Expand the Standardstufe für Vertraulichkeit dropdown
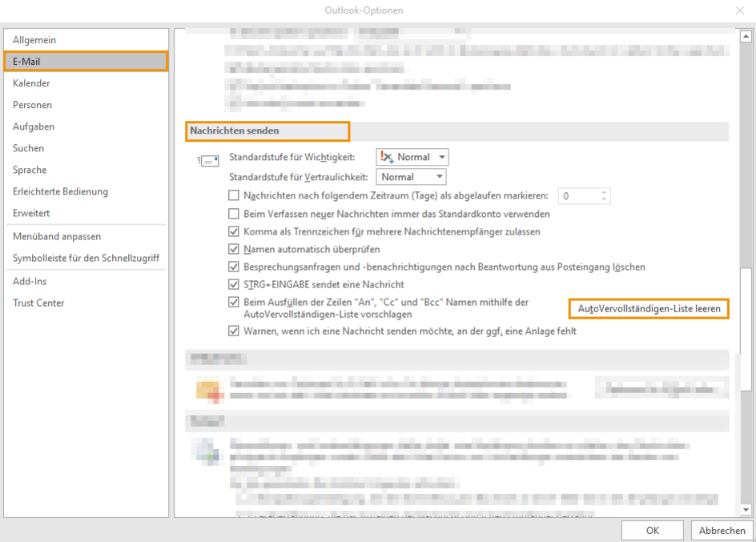 (412, 177)
